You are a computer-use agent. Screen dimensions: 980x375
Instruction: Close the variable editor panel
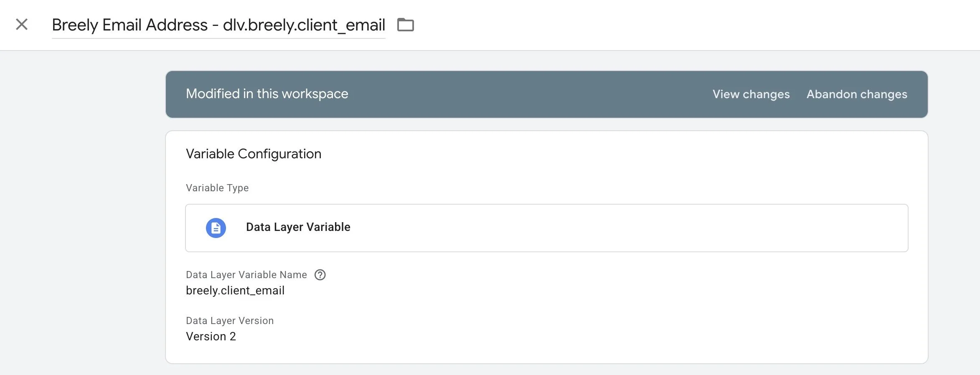(22, 25)
